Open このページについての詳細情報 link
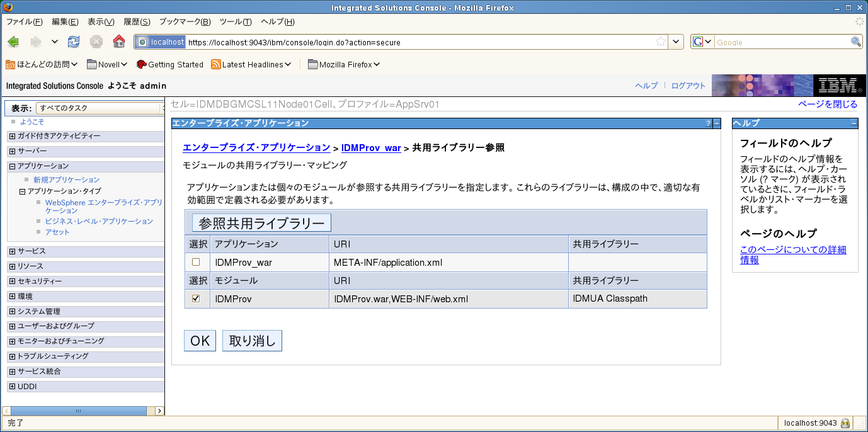This screenshot has height=432, width=868. click(793, 255)
